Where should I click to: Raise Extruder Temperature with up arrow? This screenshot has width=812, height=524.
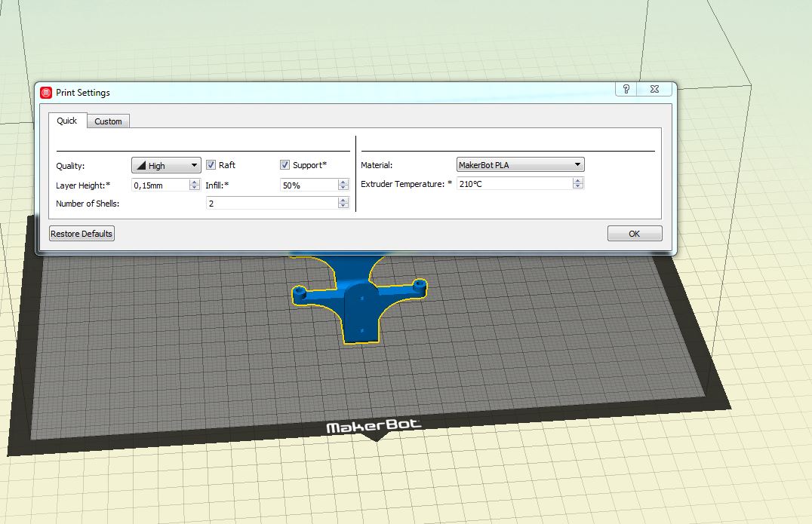pyautogui.click(x=578, y=180)
